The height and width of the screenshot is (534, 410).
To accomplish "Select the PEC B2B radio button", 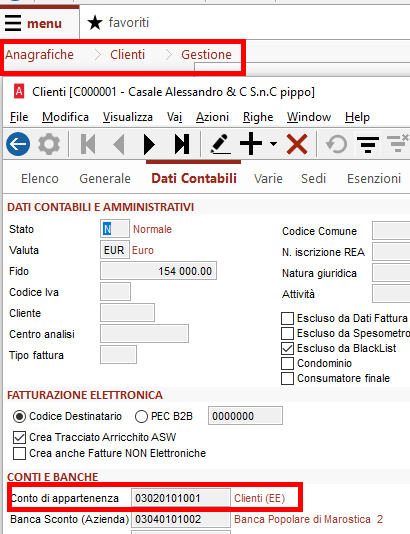I will (x=141, y=416).
